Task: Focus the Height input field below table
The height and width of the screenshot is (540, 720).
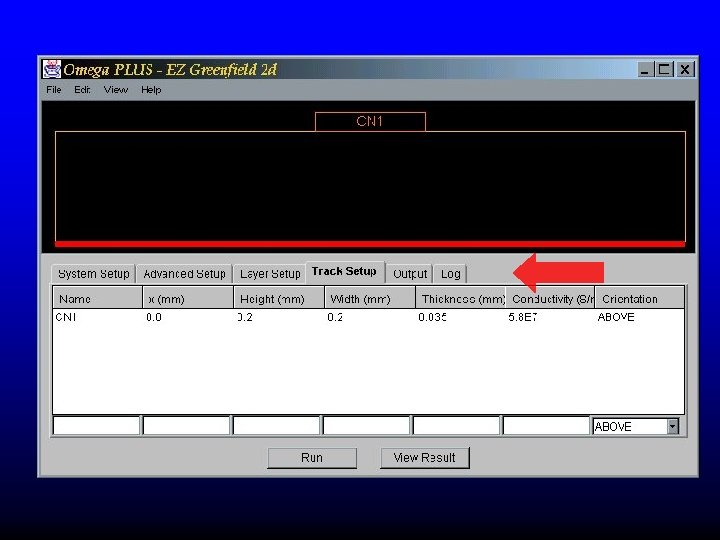Action: point(276,425)
